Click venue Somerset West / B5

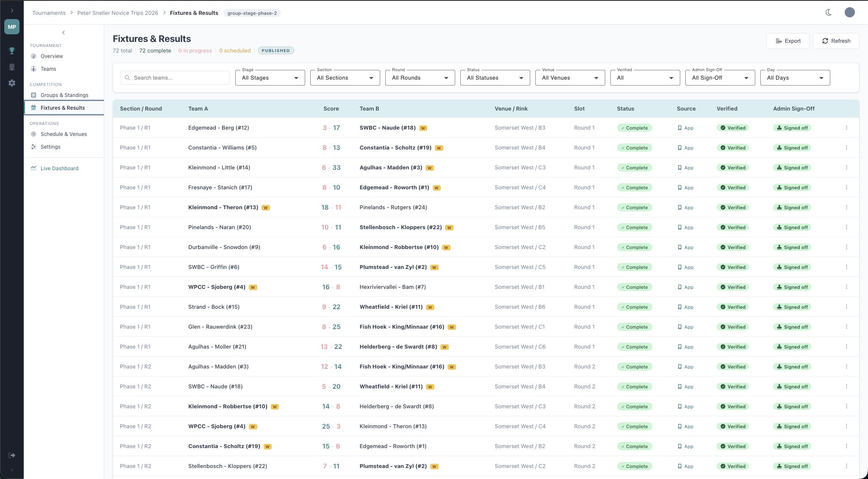(x=520, y=227)
